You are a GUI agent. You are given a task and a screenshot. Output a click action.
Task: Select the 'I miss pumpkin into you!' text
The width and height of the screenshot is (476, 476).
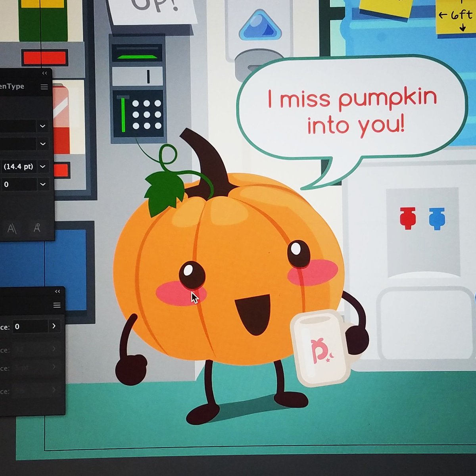[352, 111]
